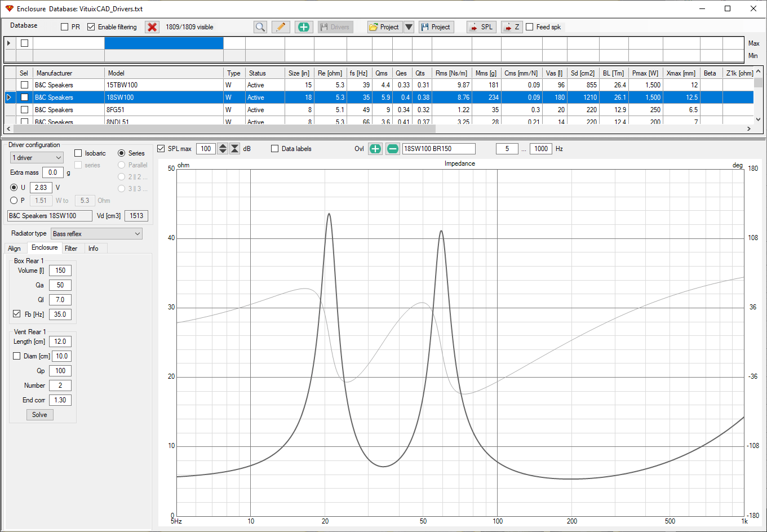767x532 pixels.
Task: Step the SPL max value spinner
Action: (223, 149)
